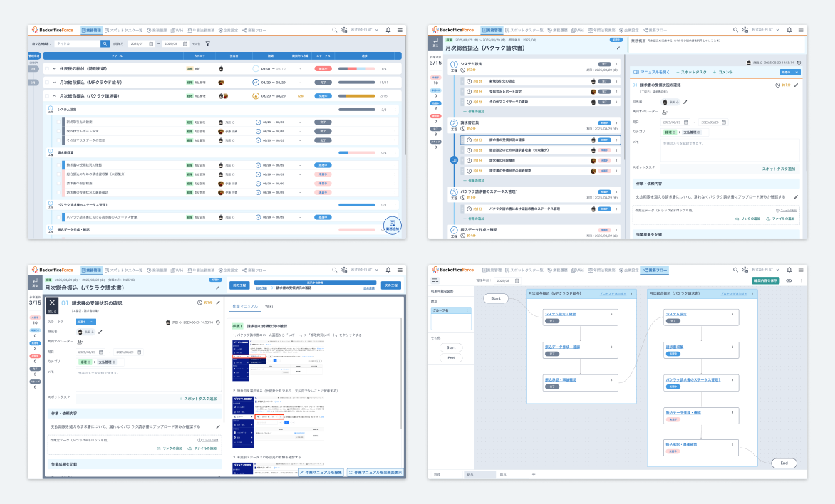Click the 次の工程 button in the manual screen
The height and width of the screenshot is (504, 835).
tap(390, 285)
